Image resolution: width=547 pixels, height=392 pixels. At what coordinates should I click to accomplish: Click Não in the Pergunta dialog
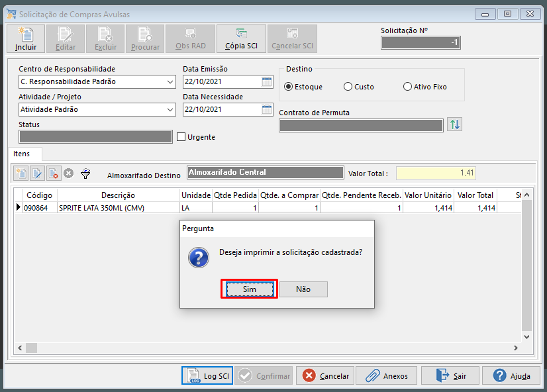pos(303,289)
